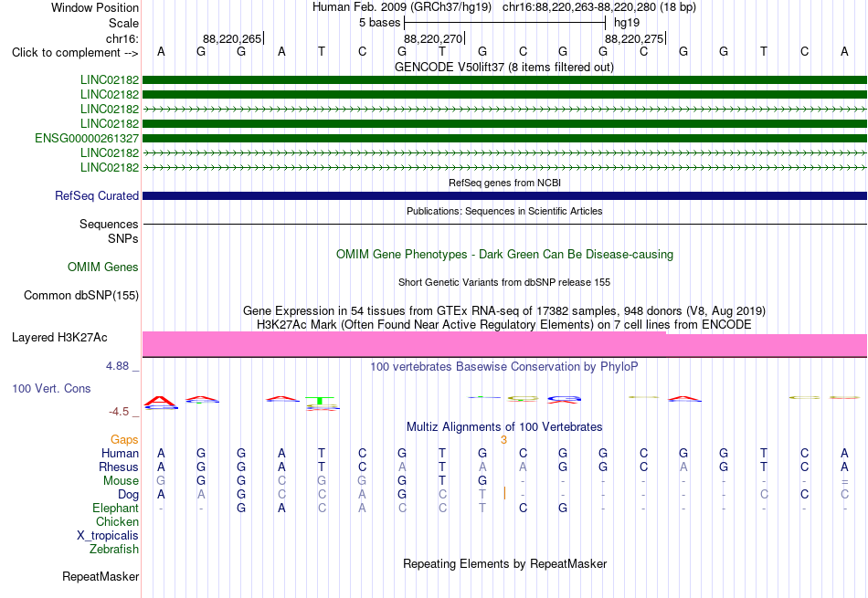Click the 'GENCODE V50lift37 (8 items filtered out)' title

tap(504, 67)
